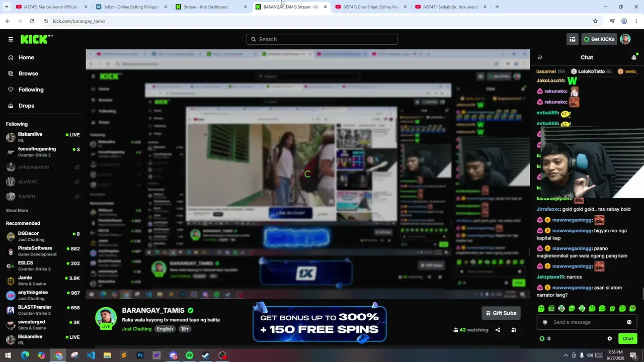Screen dimensions: 644x362
Task: Open Photoshop from the taskbar
Action: 140,355
